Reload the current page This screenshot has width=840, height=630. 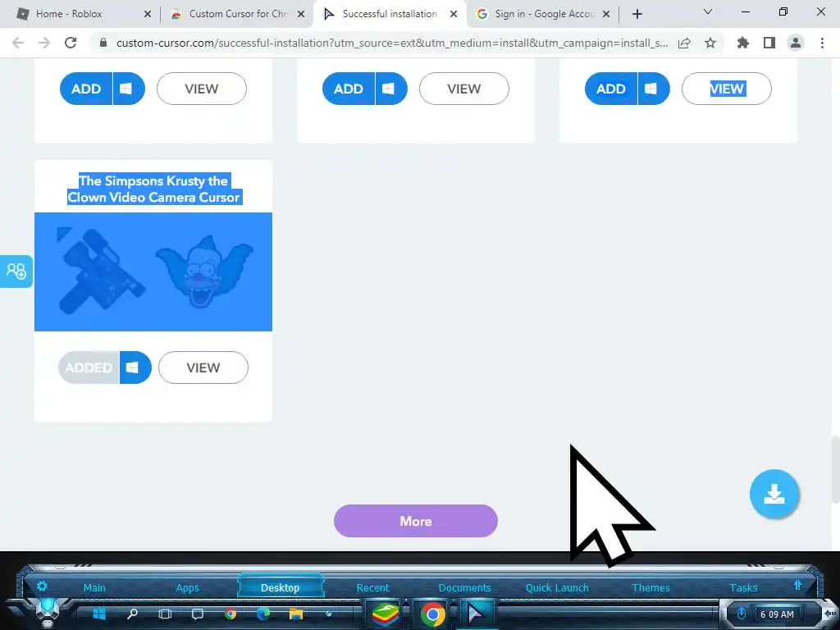pyautogui.click(x=71, y=43)
